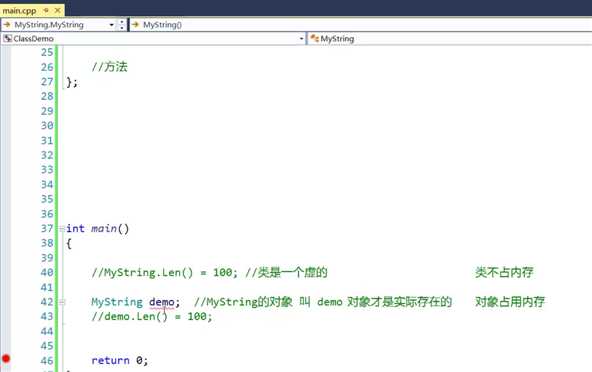This screenshot has height=372, width=592.
Task: Click the 'int' keyword on line 37
Action: (75, 229)
